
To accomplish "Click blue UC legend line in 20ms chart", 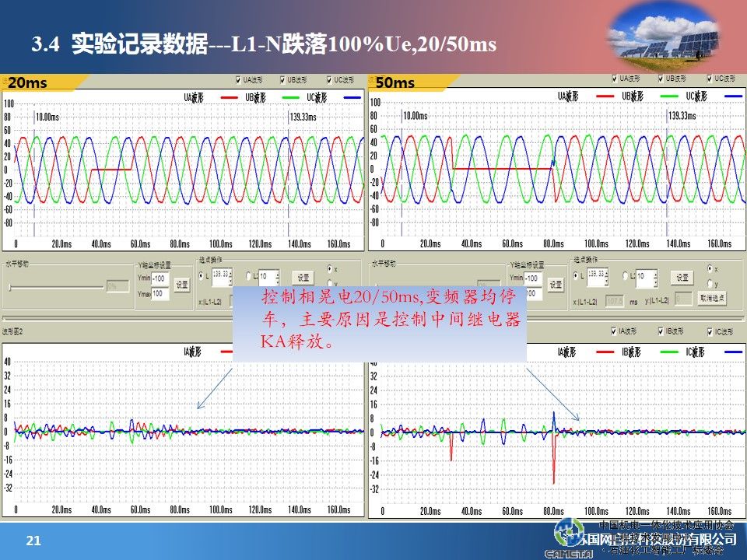I will [x=352, y=98].
